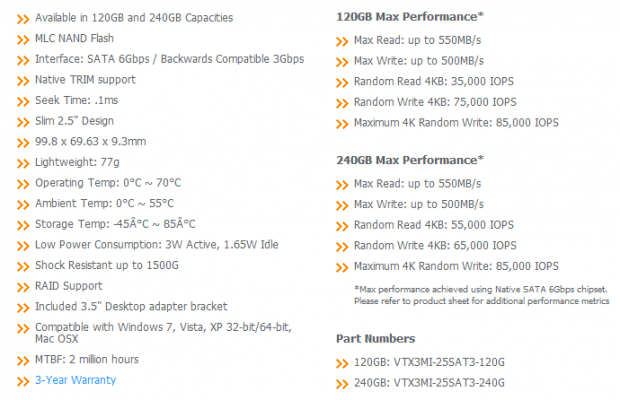This screenshot has height=400, width=620.
Task: Click the part number VTX3MI-25SAT3-120G text
Action: pos(449,362)
